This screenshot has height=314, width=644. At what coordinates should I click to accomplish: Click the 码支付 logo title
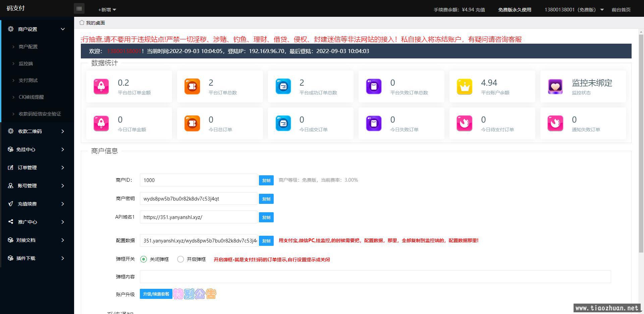16,8
